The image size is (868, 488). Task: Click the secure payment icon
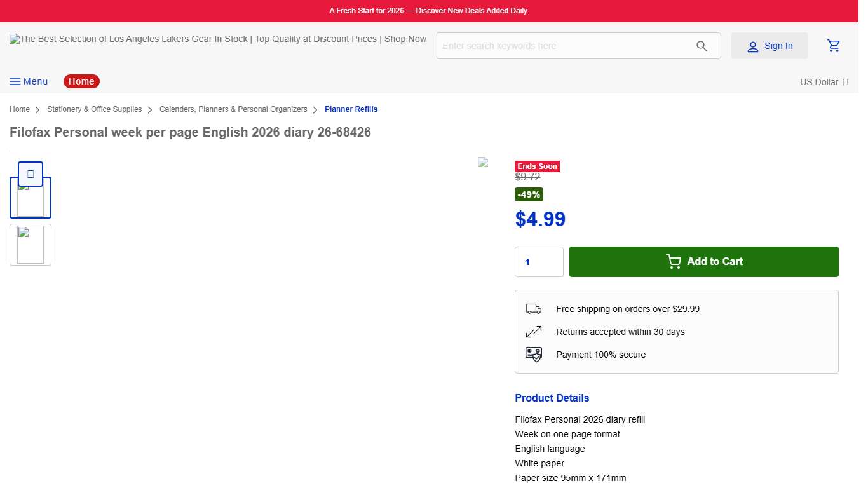pos(533,355)
